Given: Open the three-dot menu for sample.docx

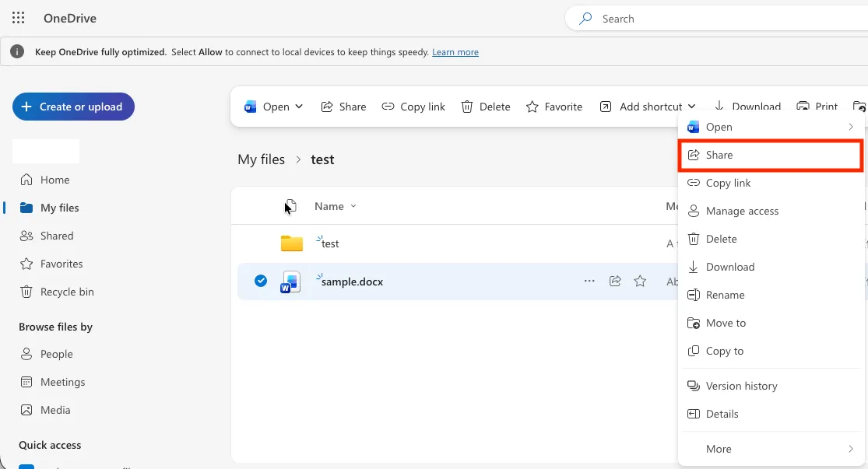Looking at the screenshot, I should tap(589, 281).
